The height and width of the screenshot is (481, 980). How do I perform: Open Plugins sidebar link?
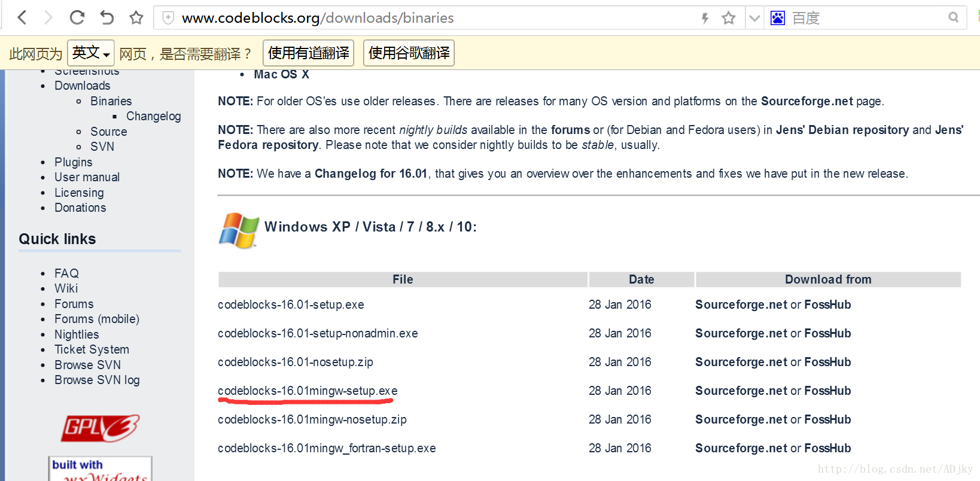[74, 162]
